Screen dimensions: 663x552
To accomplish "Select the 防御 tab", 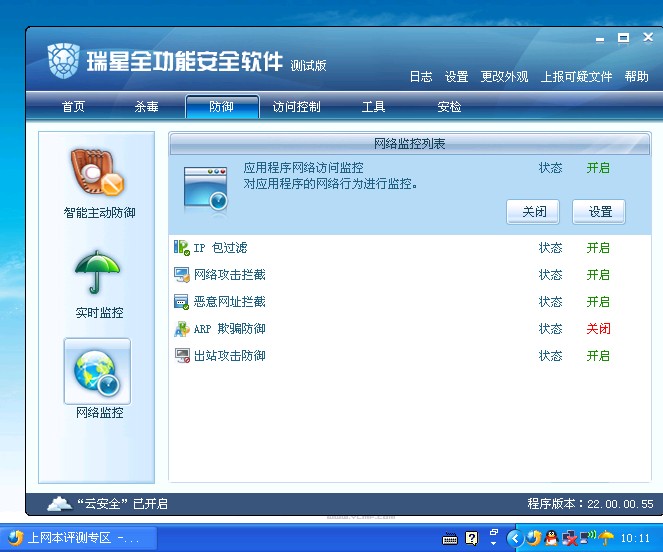I will tap(222, 107).
